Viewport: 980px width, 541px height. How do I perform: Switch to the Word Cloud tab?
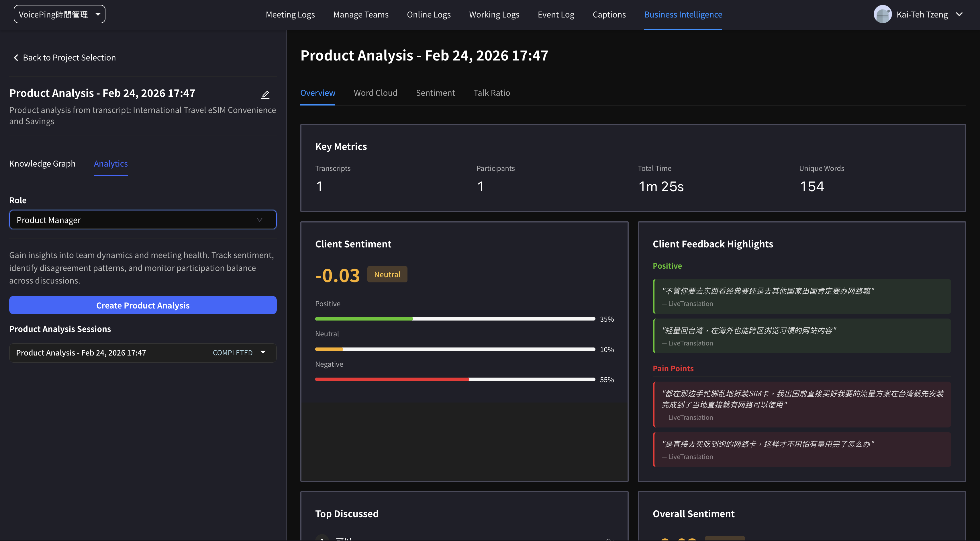(375, 93)
